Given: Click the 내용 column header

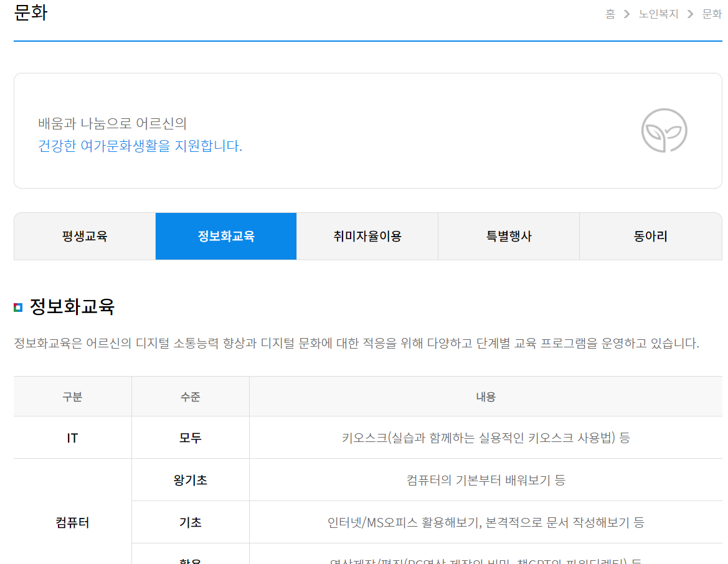Looking at the screenshot, I should pyautogui.click(x=486, y=396).
